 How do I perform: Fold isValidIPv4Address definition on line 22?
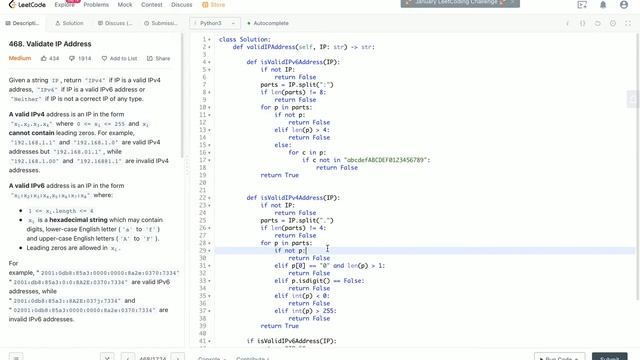tap(209, 198)
